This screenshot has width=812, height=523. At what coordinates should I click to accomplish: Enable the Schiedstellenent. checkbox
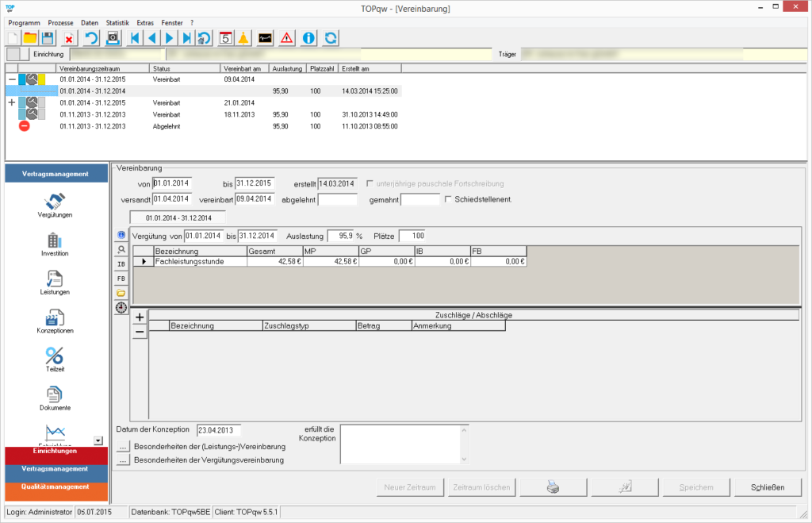coord(449,198)
